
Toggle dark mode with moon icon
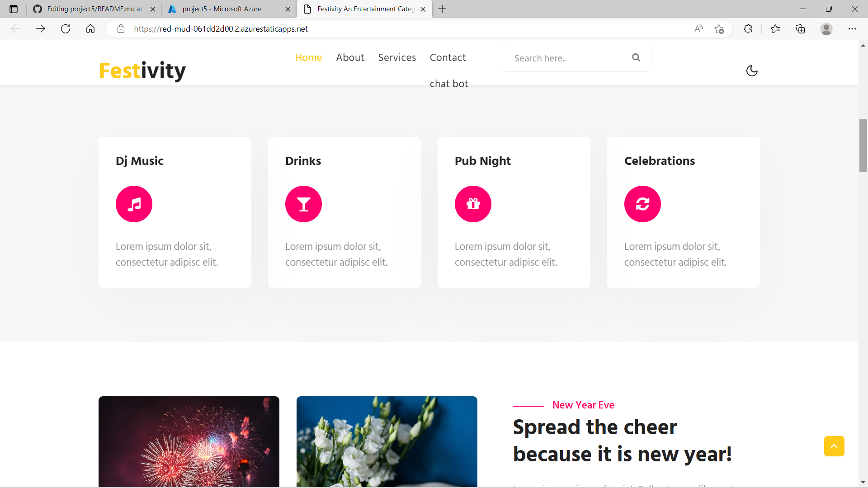point(752,71)
